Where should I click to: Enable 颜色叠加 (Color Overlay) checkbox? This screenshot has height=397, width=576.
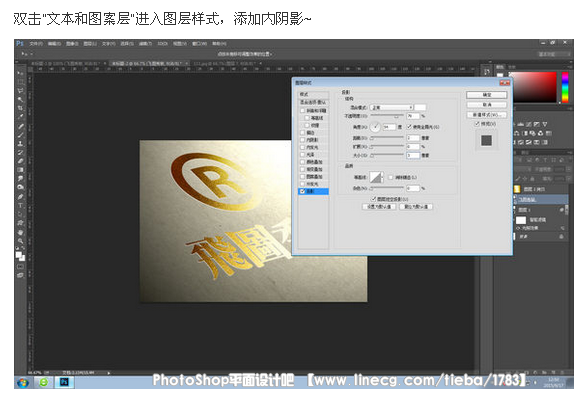point(303,162)
